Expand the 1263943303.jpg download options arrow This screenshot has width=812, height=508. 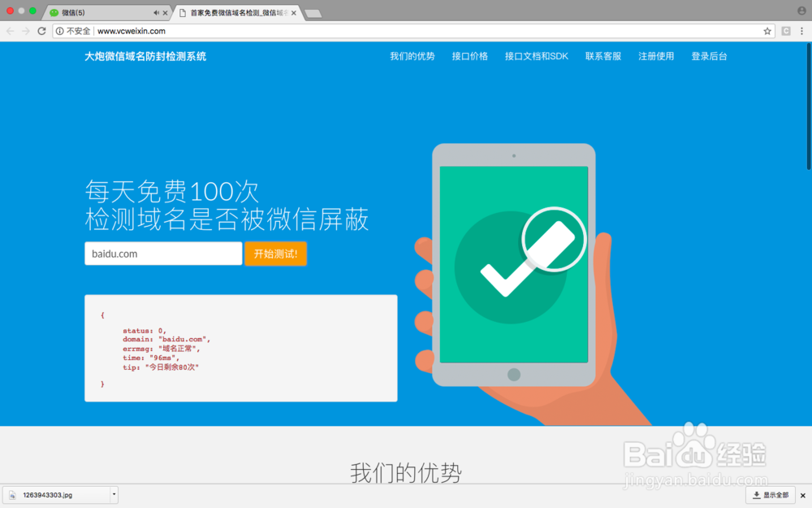coord(114,494)
